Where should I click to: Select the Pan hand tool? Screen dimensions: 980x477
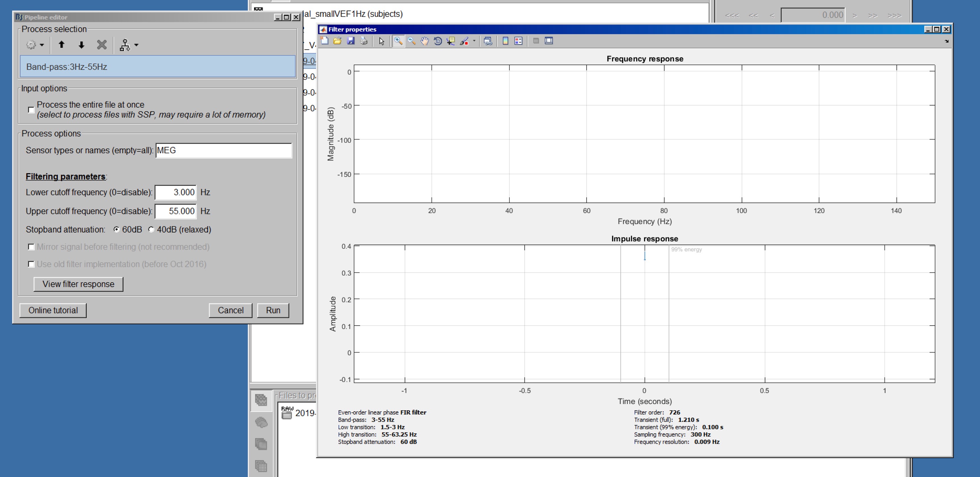tap(425, 41)
